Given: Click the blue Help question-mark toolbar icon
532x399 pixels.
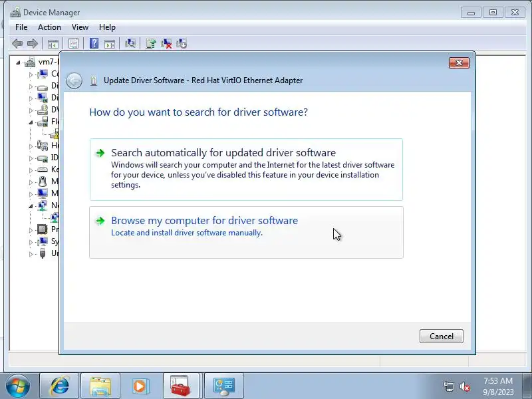Looking at the screenshot, I should [94, 43].
